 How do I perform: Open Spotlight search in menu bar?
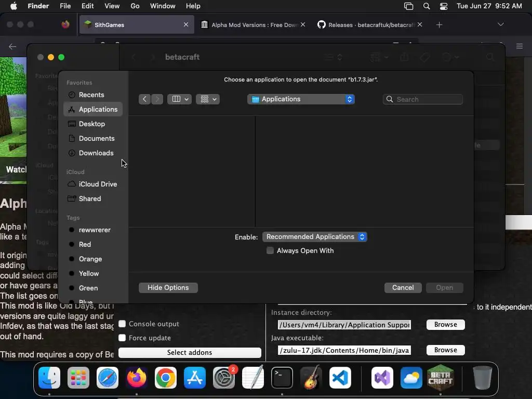(x=427, y=6)
